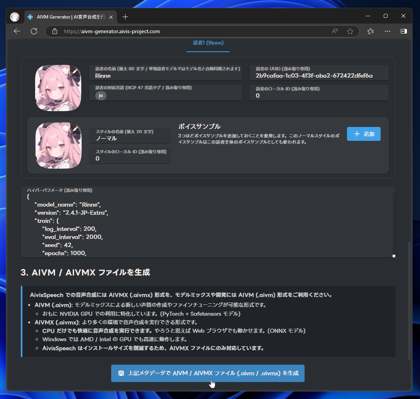Click the AIVM (.aivm) bullet text
Screen dimensions: 420x399
click(150, 305)
